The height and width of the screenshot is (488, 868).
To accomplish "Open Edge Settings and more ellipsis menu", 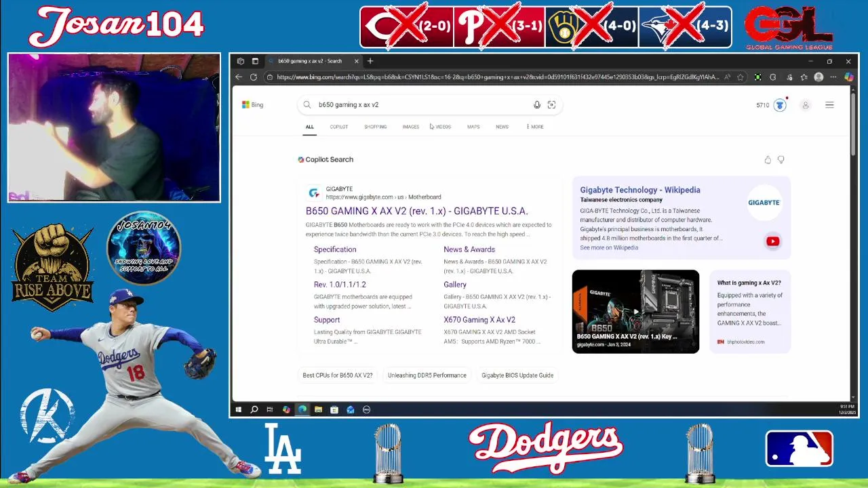I will coord(833,77).
